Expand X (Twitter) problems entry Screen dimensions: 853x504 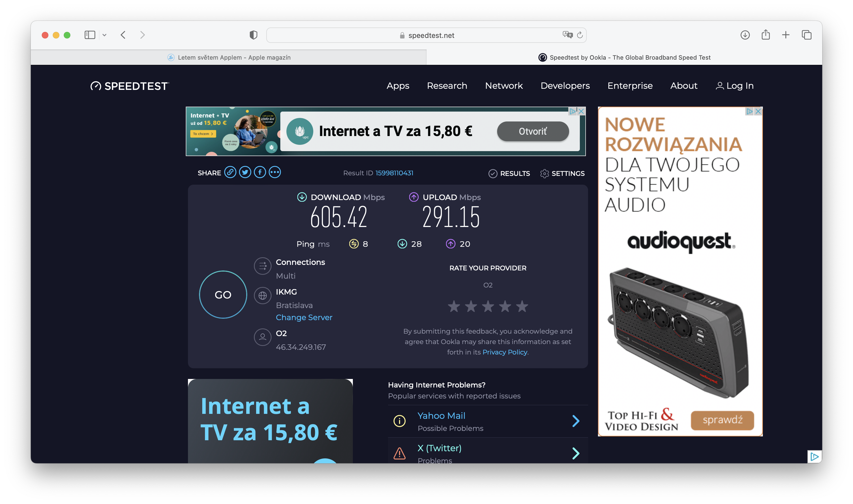tap(488, 452)
